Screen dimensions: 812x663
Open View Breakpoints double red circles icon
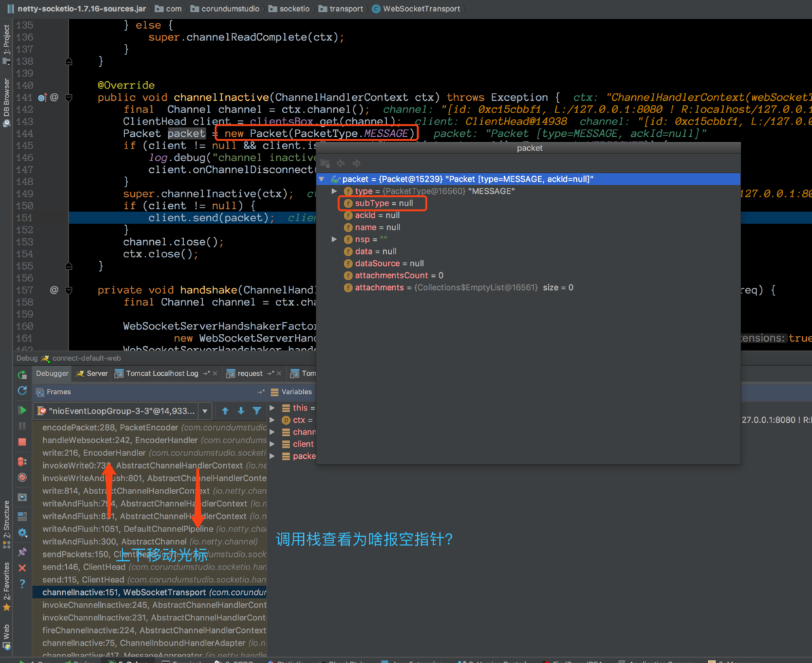[x=22, y=461]
